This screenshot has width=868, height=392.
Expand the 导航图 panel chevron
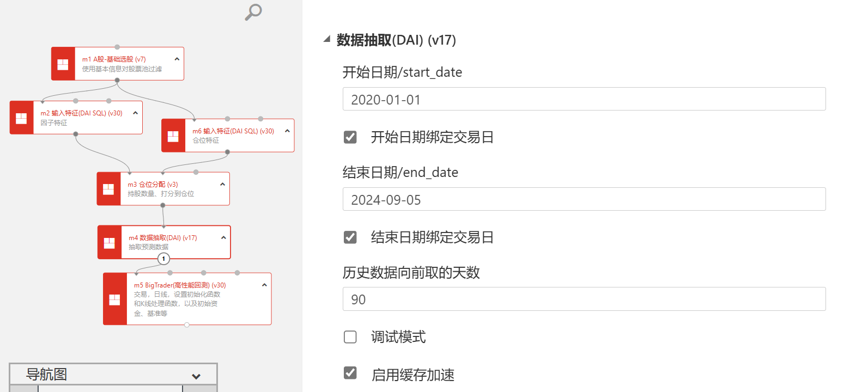[196, 376]
